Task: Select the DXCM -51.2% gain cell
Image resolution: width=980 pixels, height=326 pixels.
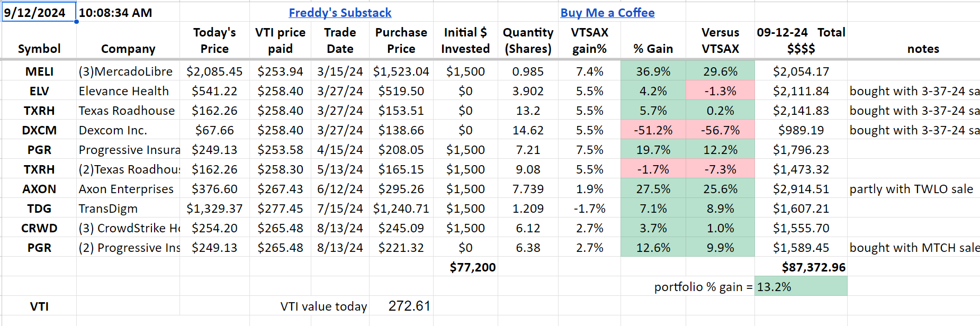Action: click(653, 130)
